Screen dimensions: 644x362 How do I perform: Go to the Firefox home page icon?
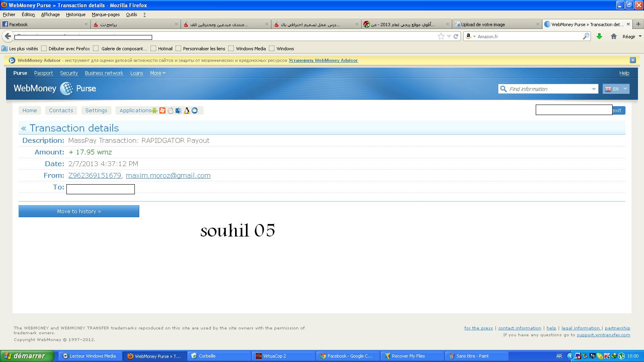pos(614,36)
